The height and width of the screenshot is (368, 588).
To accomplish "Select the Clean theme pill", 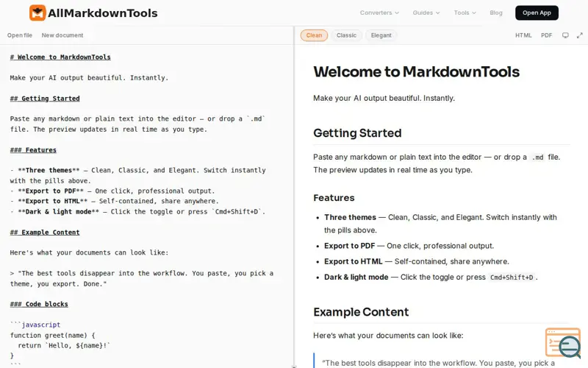I will click(314, 35).
